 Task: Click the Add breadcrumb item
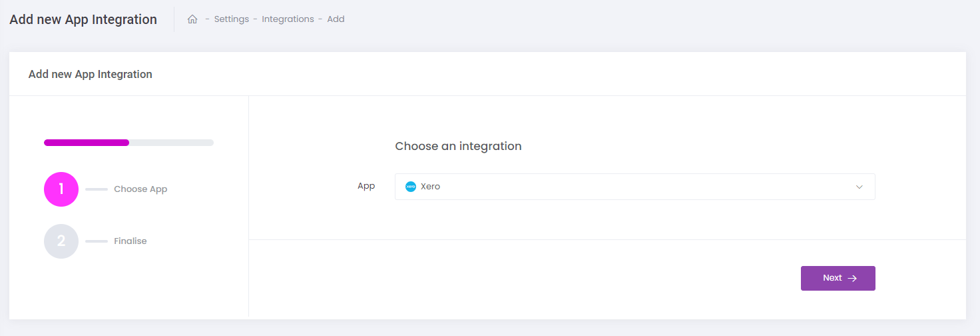(336, 19)
